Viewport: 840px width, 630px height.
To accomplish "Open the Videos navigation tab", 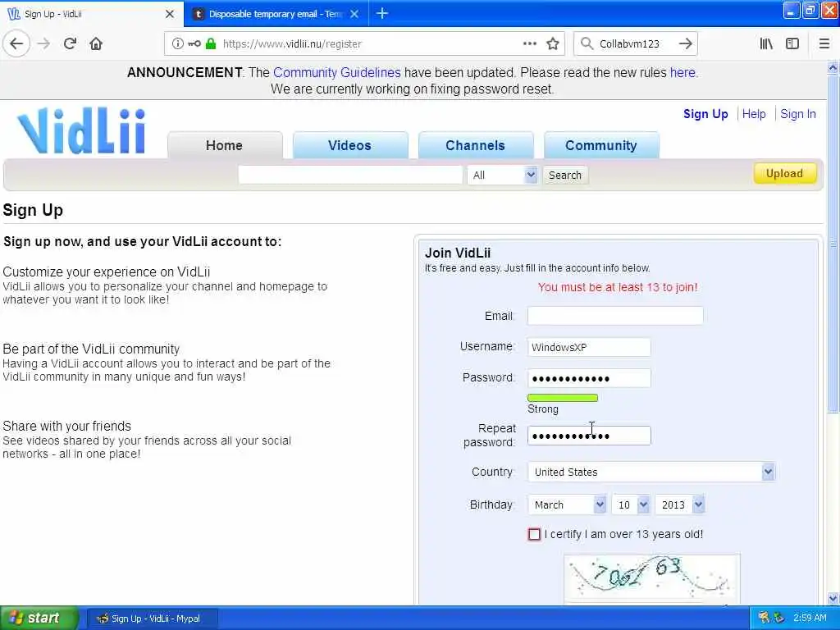I will coord(349,145).
